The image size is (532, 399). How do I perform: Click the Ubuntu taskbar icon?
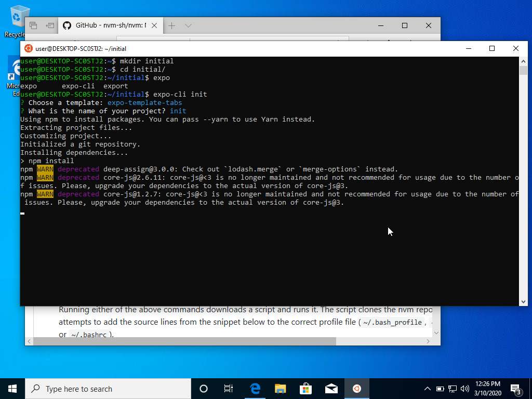tap(356, 389)
